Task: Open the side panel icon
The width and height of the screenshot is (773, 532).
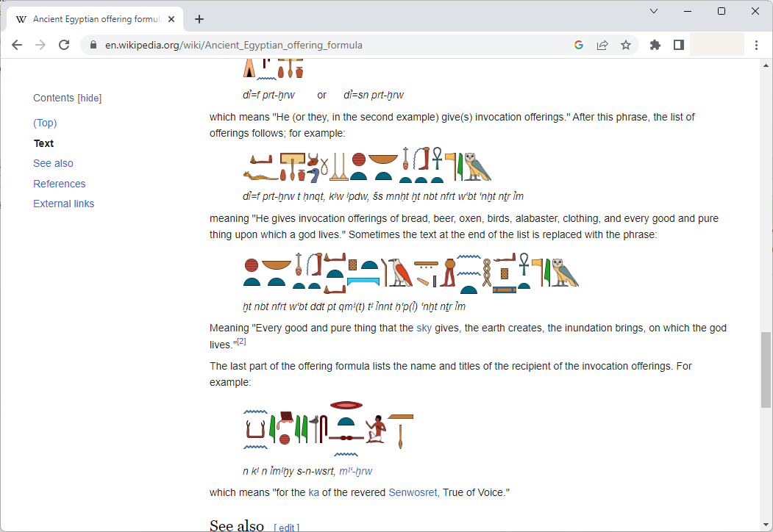Action: [678, 45]
